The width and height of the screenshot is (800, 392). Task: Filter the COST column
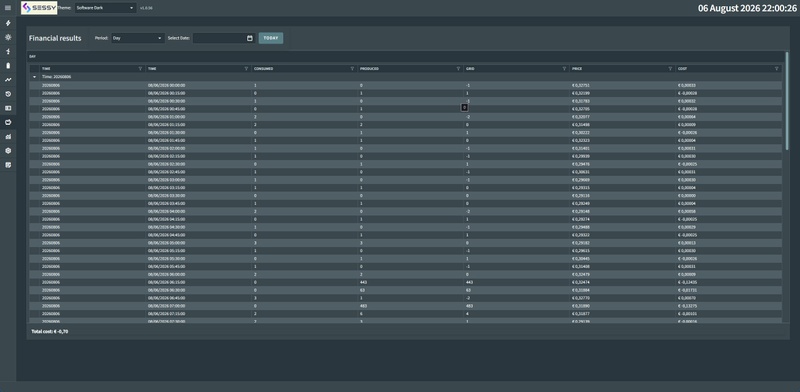[777, 68]
